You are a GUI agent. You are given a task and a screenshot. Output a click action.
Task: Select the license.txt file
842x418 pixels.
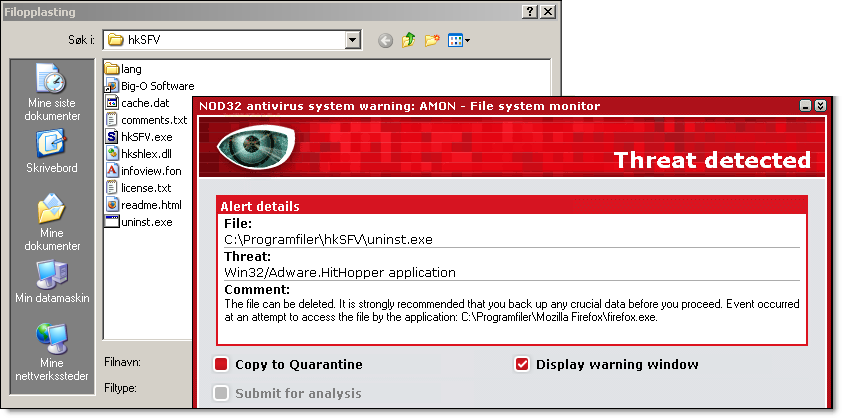138,188
